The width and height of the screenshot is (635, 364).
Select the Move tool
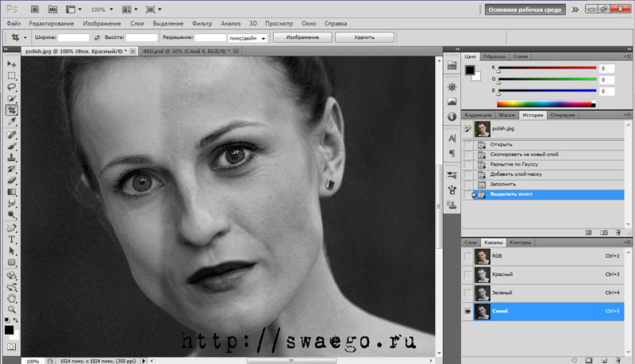click(x=12, y=63)
